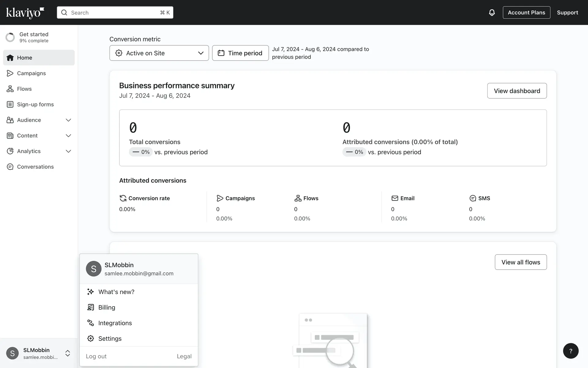This screenshot has height=368, width=588.
Task: Click the Flows sidebar icon
Action: point(10,89)
